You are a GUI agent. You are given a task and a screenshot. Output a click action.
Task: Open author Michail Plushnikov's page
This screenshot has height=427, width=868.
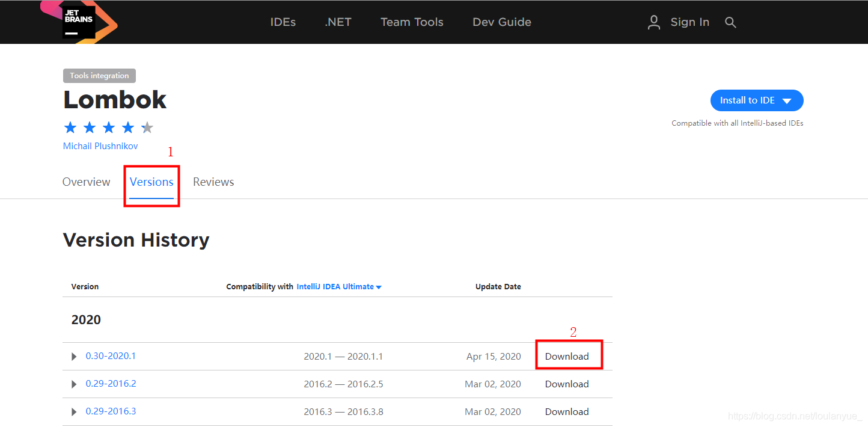pyautogui.click(x=100, y=146)
